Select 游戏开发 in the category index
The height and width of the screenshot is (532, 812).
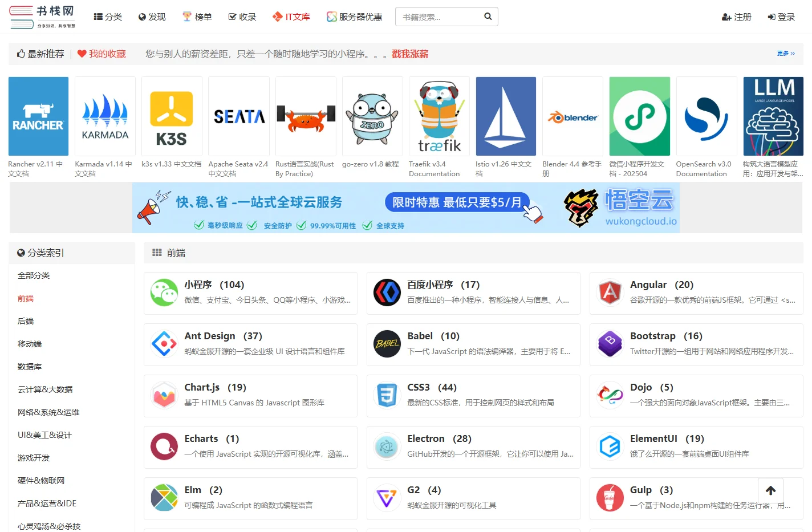(x=34, y=458)
